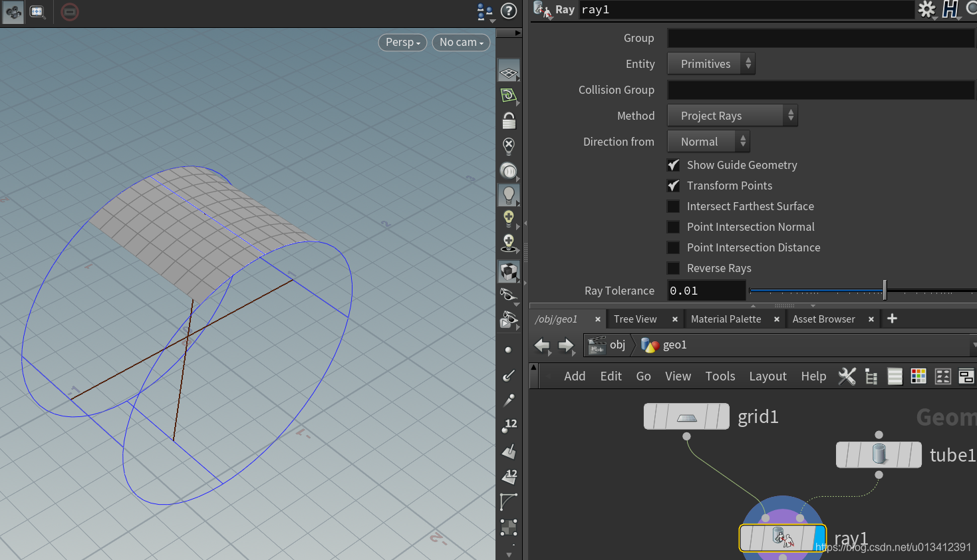Disable Show Guide Geometry checkbox

pos(674,165)
